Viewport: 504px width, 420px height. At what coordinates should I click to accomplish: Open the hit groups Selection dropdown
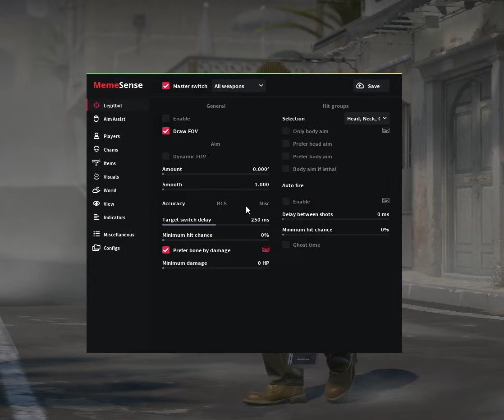pyautogui.click(x=367, y=119)
